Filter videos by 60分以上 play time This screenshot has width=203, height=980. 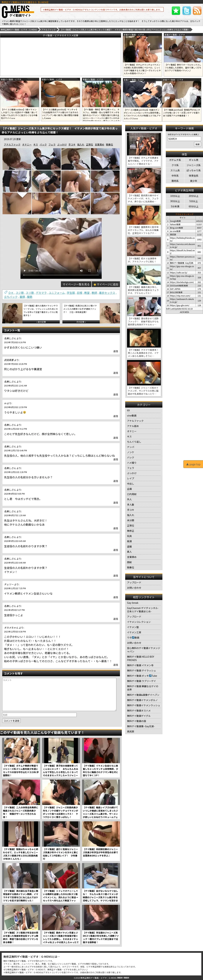194,207
